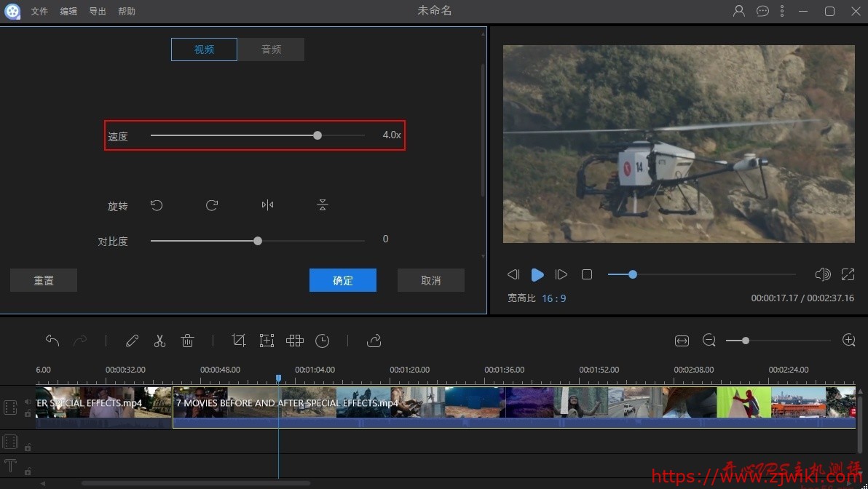Click the 确定 confirm button
This screenshot has height=489, width=868.
[x=342, y=280]
